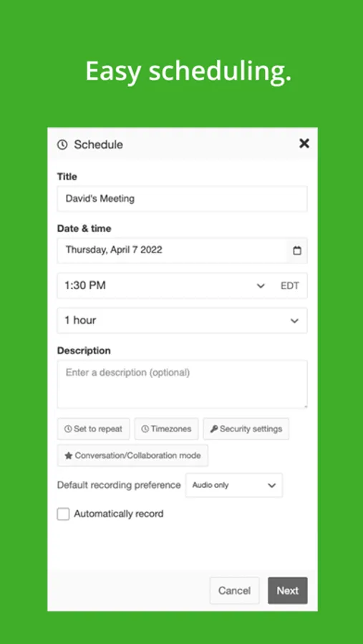Click the clock icon on Set to repeat
Viewport: 363px width, 644px height.
(x=68, y=429)
